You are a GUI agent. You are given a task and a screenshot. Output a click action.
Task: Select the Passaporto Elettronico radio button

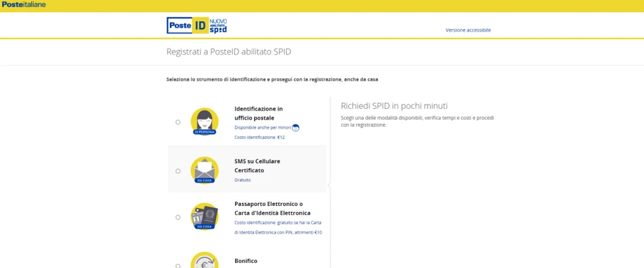click(178, 217)
